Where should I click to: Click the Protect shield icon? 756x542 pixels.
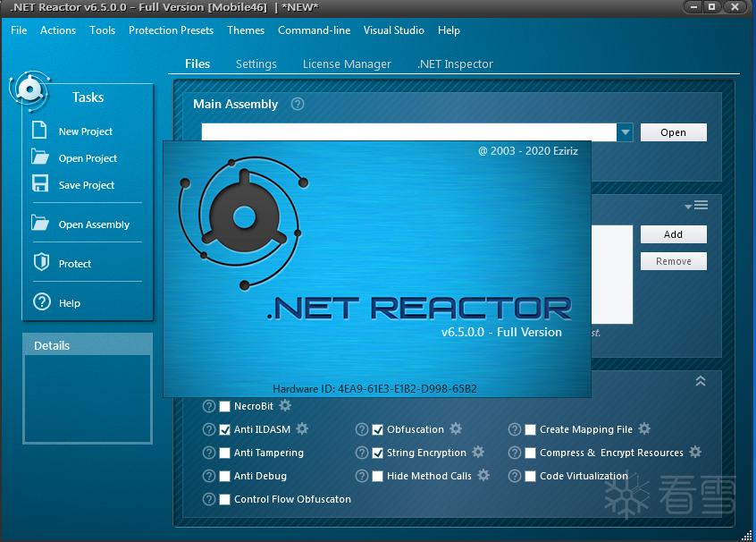[41, 261]
